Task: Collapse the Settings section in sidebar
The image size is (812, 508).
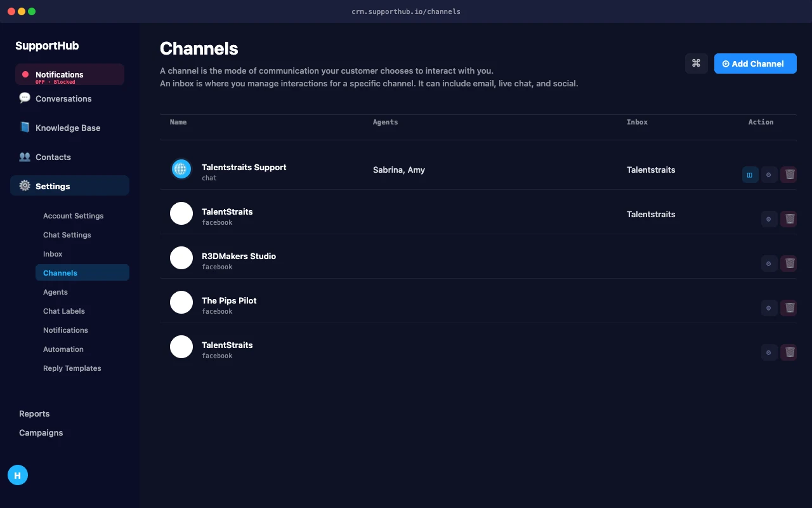Action: tap(70, 185)
